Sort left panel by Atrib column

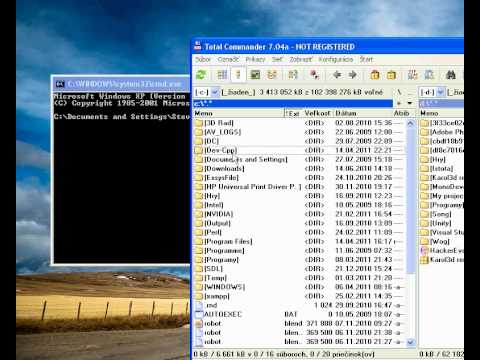[x=402, y=113]
